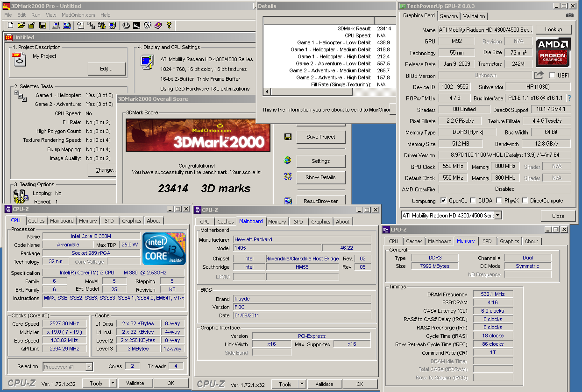Screen dimensions: 582x392
Task: Click the black demo toolbar icon
Action: [136, 25]
